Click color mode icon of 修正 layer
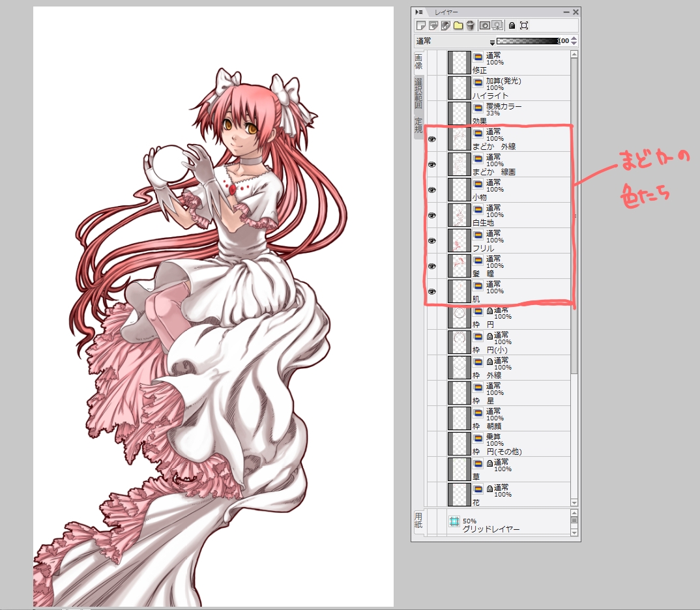700x610 pixels. [478, 57]
